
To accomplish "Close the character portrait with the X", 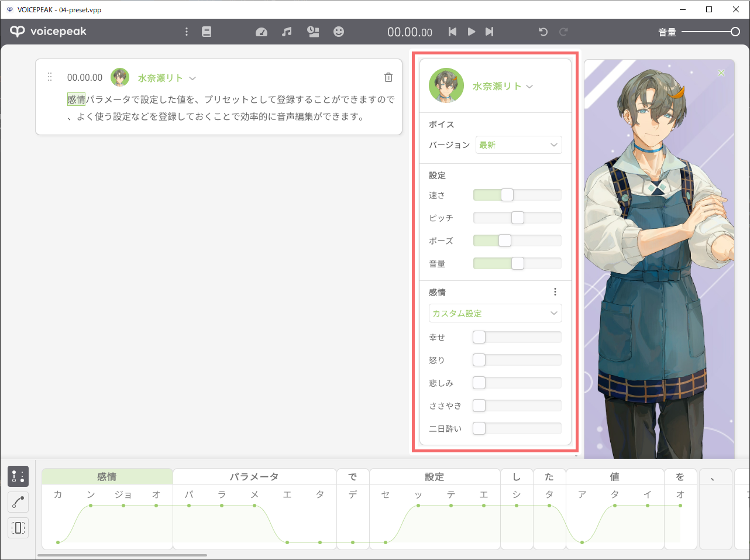I will [x=721, y=73].
